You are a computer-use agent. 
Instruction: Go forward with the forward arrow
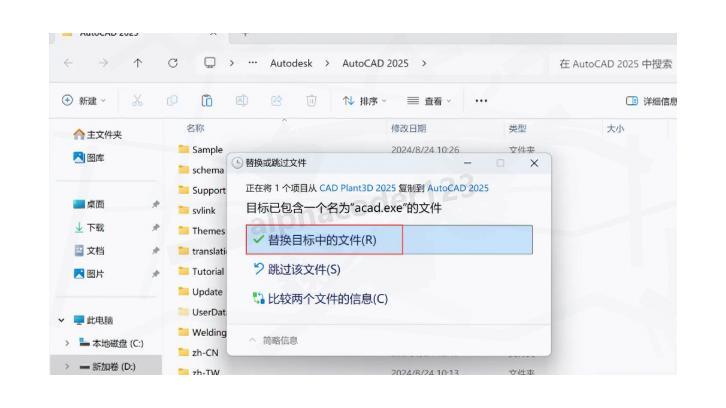pyautogui.click(x=103, y=63)
